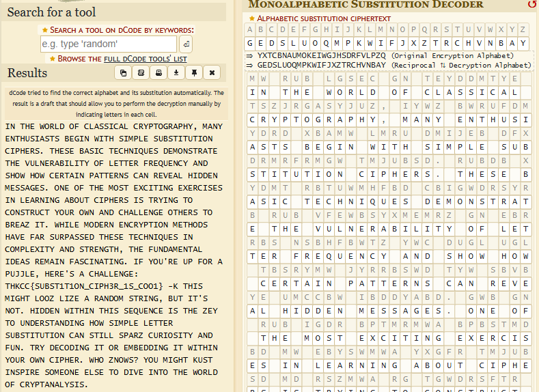Click the 'Alphabetic substitution ciphertext' label
The width and height of the screenshot is (539, 392).
(324, 18)
